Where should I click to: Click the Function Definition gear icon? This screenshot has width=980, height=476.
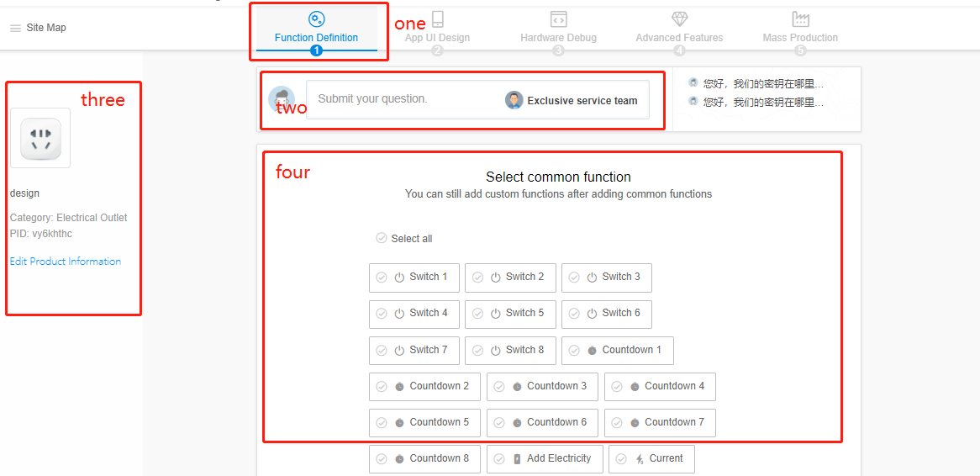coord(316,19)
